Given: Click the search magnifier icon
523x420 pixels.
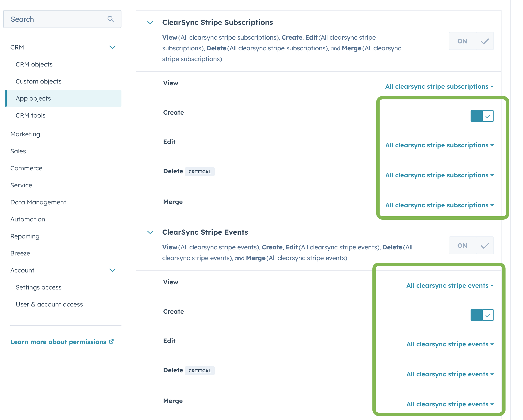Looking at the screenshot, I should 111,19.
